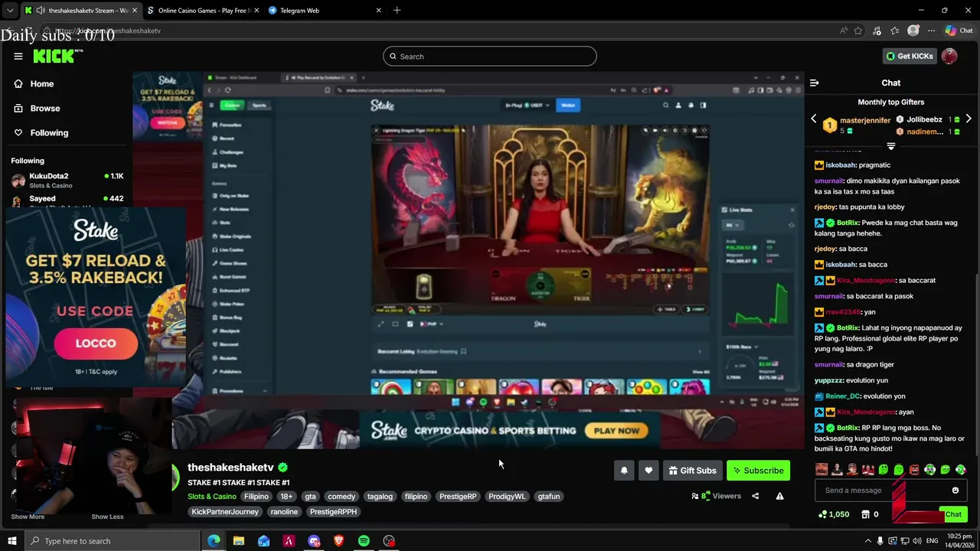
Task: Open Sayeed followed channel
Action: pos(67,200)
